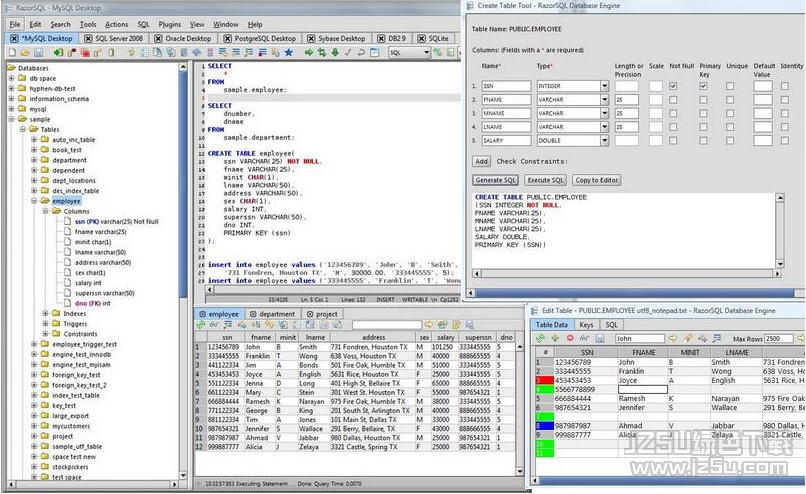Expand the Indexes node under employee

(45, 314)
